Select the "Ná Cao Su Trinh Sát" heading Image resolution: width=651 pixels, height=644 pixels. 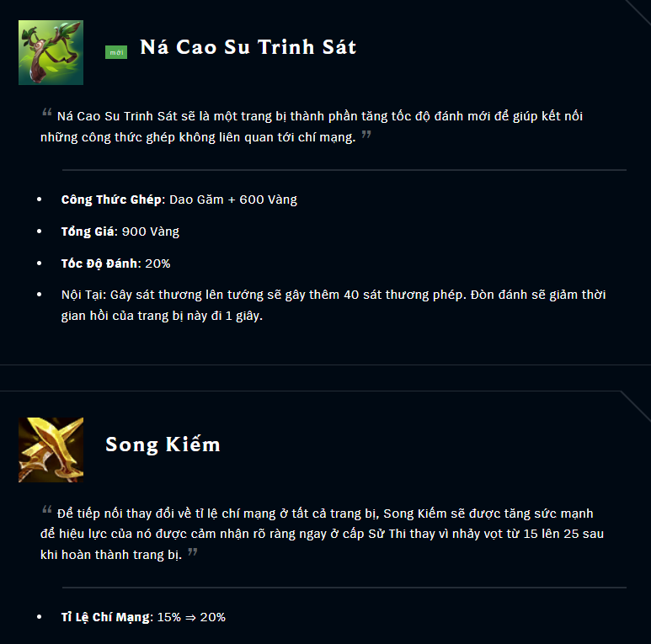248,47
